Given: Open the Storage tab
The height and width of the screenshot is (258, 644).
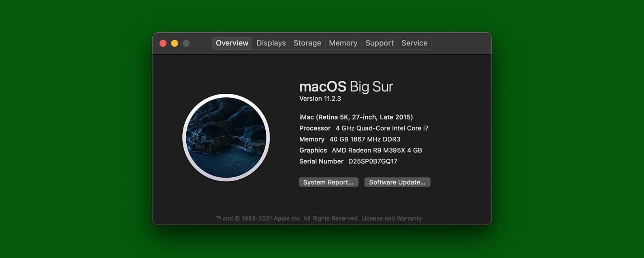Looking at the screenshot, I should (307, 43).
